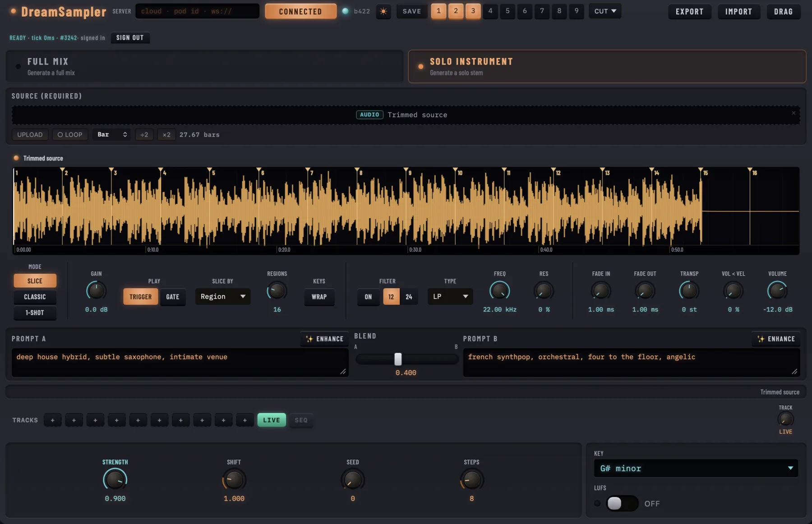The image size is (812, 524).
Task: Click the SIGN OUT button
Action: 130,37
